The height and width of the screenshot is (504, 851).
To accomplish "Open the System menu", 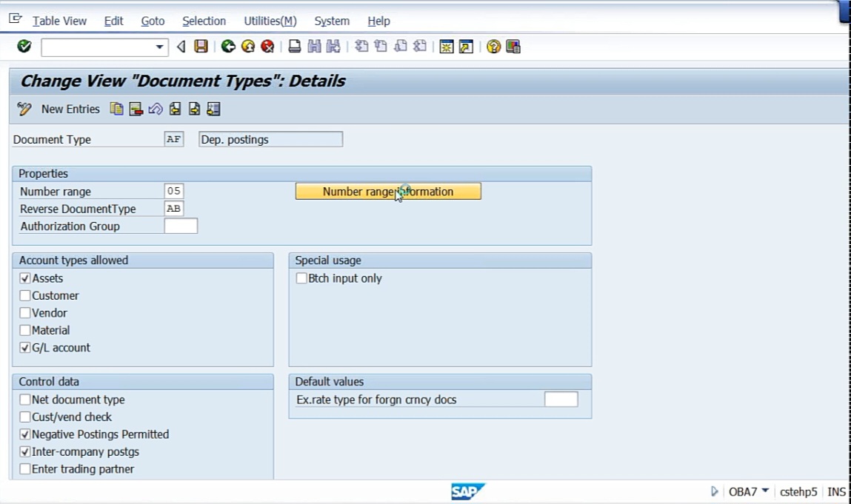I will click(332, 21).
